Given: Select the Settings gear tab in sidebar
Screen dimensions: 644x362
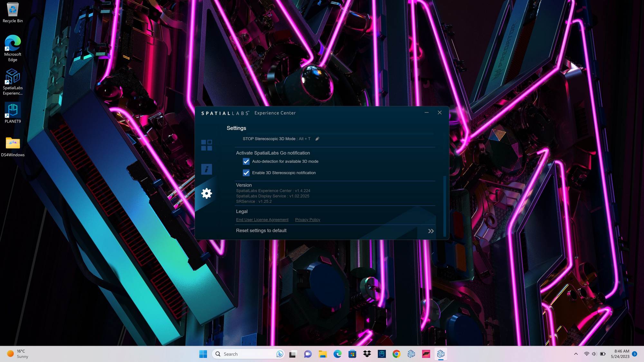Looking at the screenshot, I should coord(206,193).
